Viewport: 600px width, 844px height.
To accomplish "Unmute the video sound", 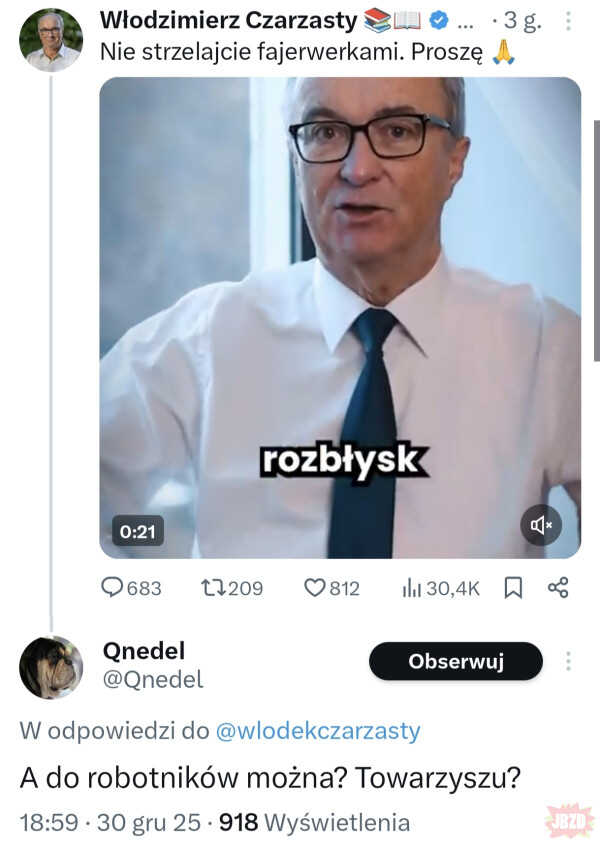I will (x=541, y=525).
